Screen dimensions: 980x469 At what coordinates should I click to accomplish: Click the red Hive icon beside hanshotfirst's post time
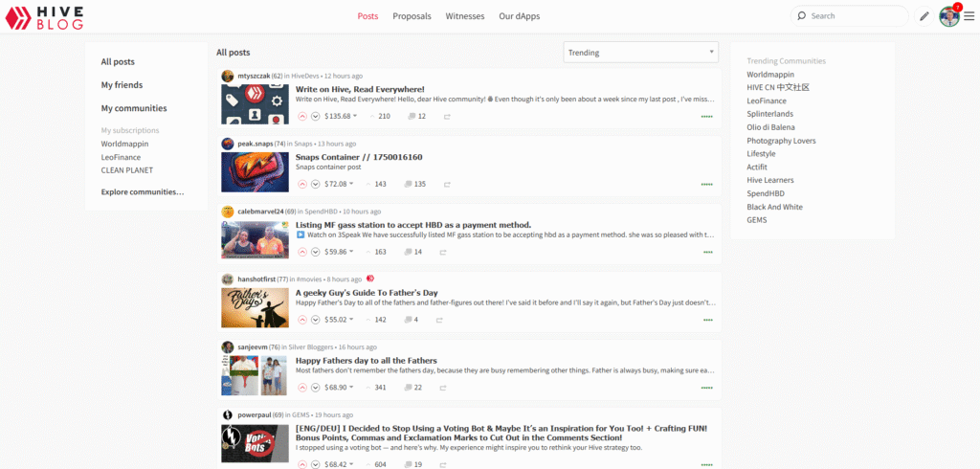coord(370,279)
